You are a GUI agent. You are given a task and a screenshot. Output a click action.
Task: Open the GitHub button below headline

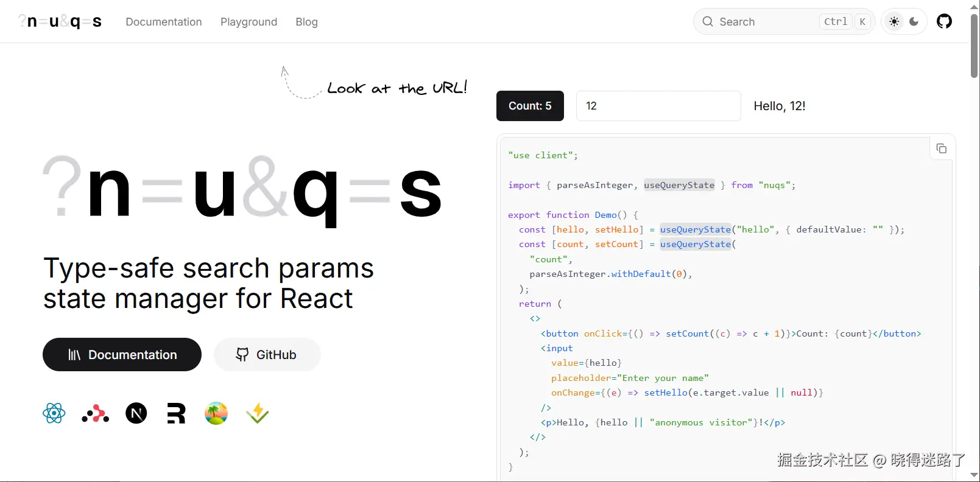point(267,355)
